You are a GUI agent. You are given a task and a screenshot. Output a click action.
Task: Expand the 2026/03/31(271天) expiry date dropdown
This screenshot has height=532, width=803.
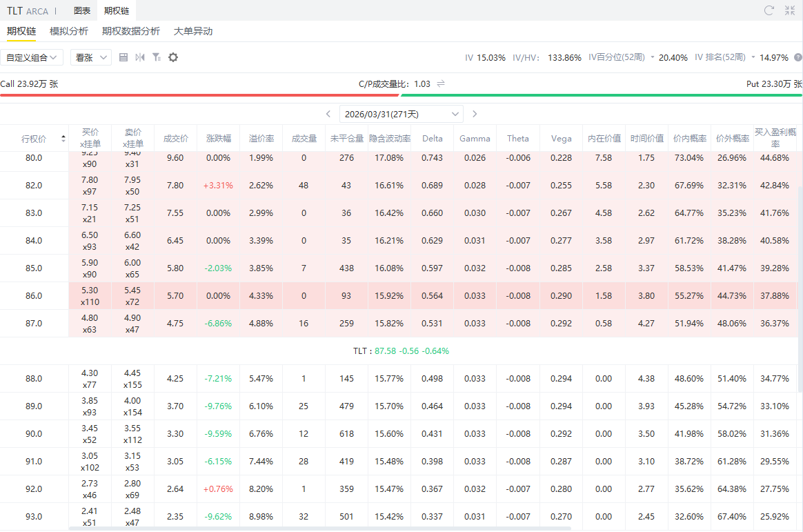[401, 114]
